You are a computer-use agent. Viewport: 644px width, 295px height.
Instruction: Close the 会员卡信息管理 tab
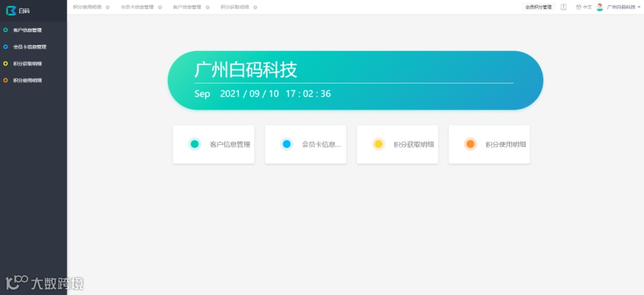(160, 7)
